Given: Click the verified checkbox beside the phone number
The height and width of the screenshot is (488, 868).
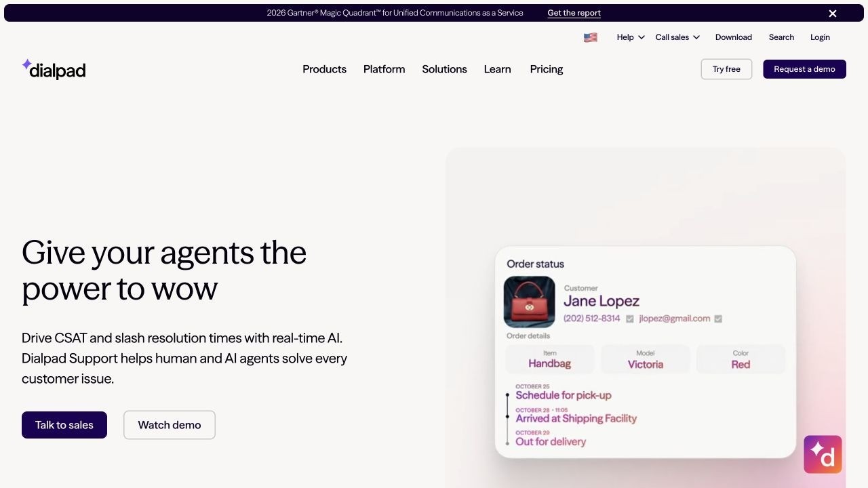Looking at the screenshot, I should pyautogui.click(x=630, y=319).
